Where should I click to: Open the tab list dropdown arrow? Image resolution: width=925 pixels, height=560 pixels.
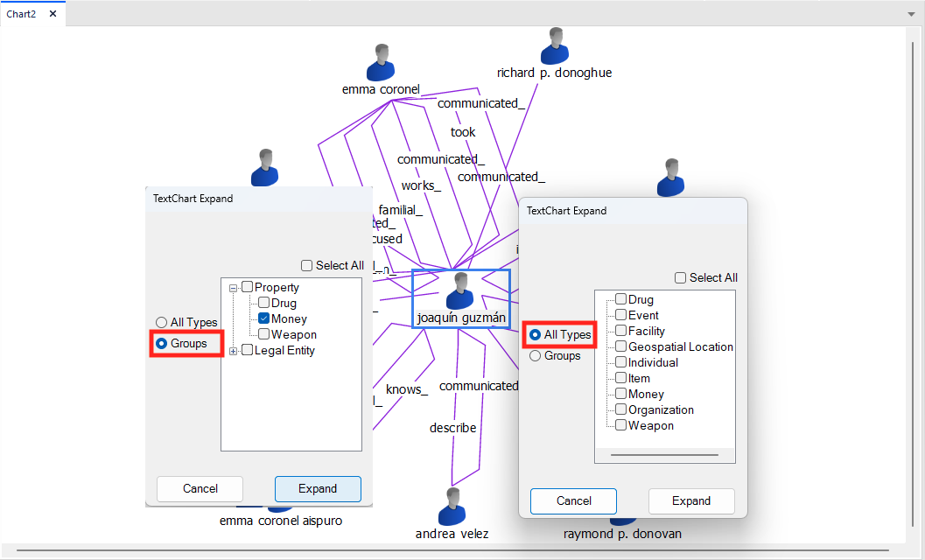pos(911,15)
